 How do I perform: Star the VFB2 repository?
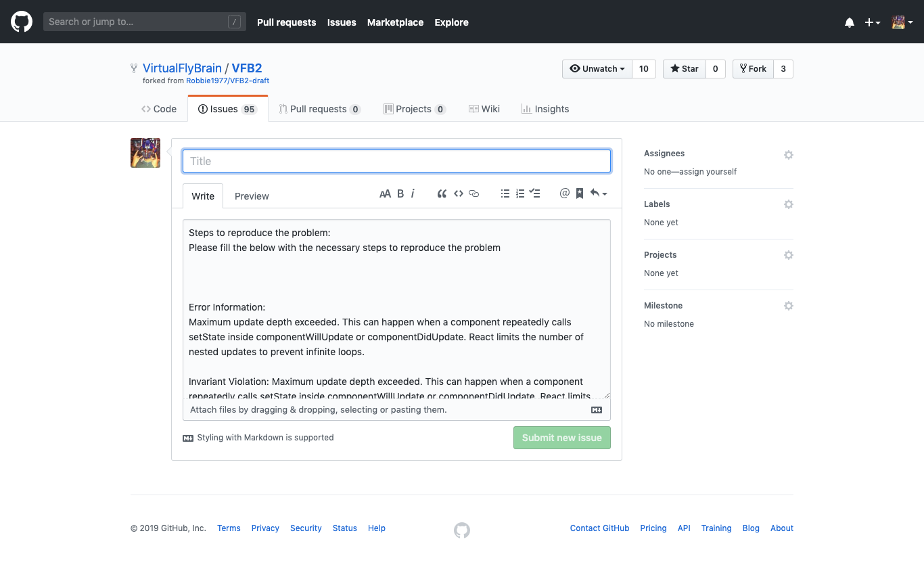684,69
